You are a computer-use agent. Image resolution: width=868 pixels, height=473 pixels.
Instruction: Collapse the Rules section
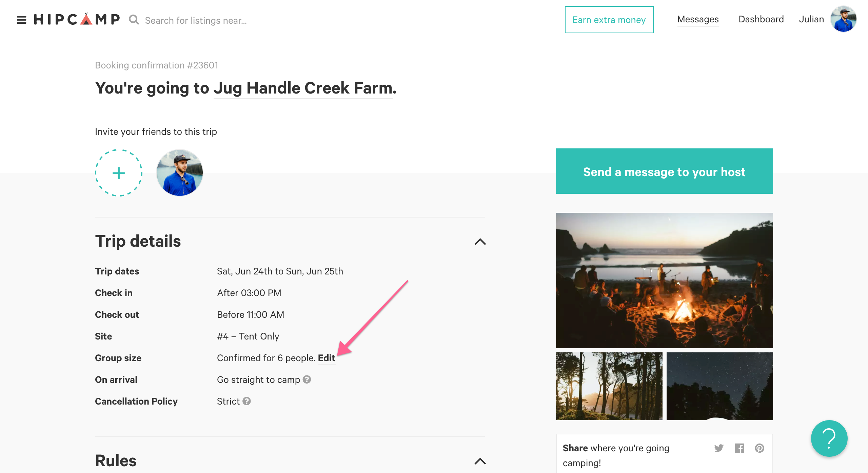point(480,461)
